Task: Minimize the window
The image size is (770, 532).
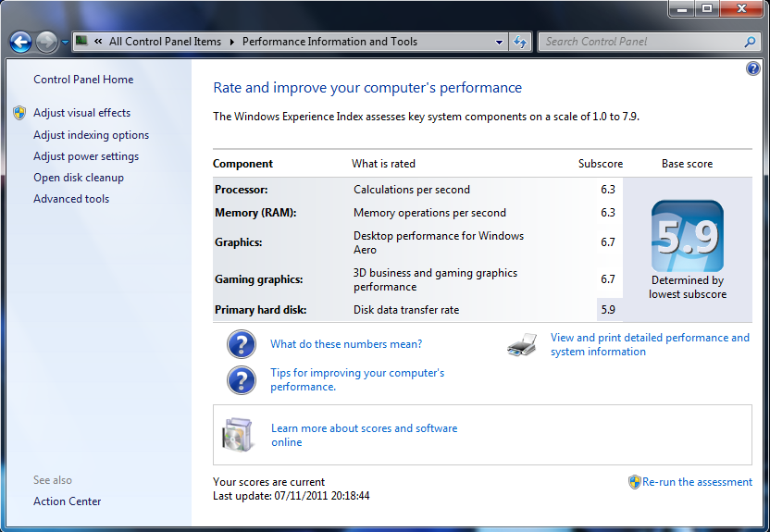Action: click(681, 9)
